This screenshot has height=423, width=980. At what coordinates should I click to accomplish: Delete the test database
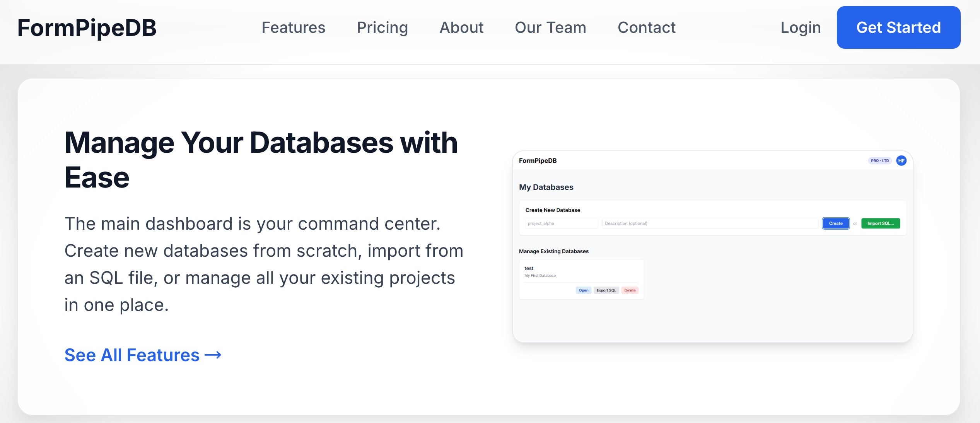tap(630, 290)
